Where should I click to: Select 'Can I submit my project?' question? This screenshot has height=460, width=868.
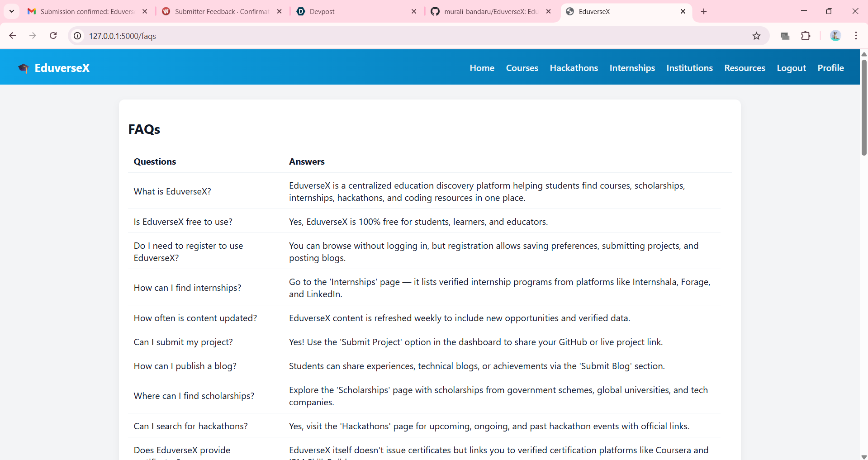click(x=183, y=342)
